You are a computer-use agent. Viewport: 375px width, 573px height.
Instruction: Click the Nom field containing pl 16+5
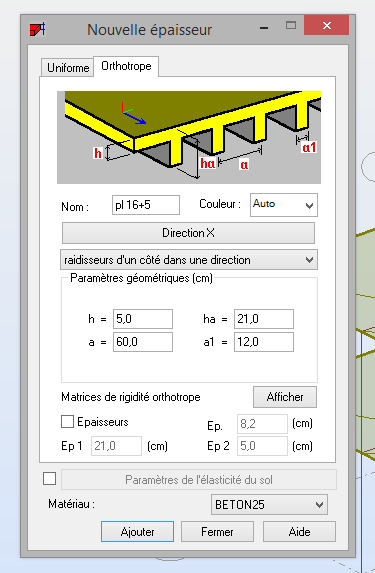(x=145, y=205)
